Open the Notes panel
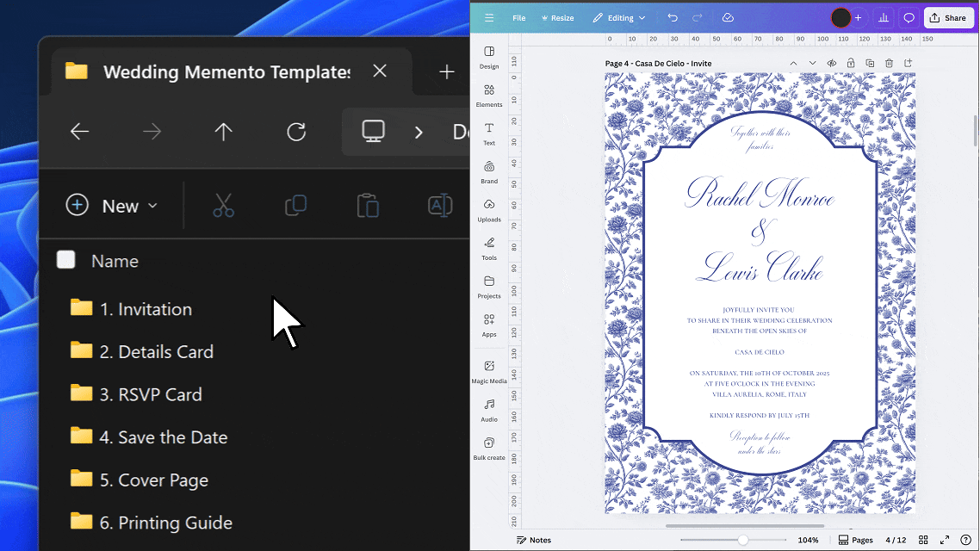 click(x=534, y=540)
